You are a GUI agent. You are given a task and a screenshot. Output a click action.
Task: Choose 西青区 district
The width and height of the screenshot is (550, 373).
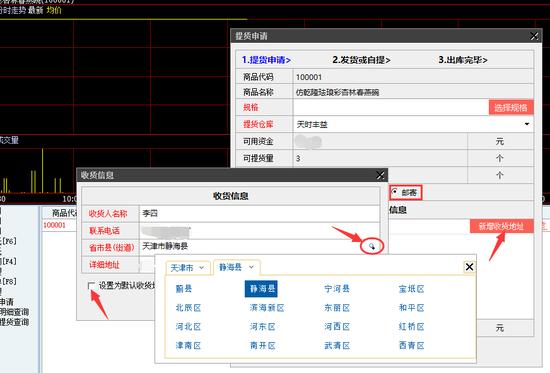coord(411,346)
